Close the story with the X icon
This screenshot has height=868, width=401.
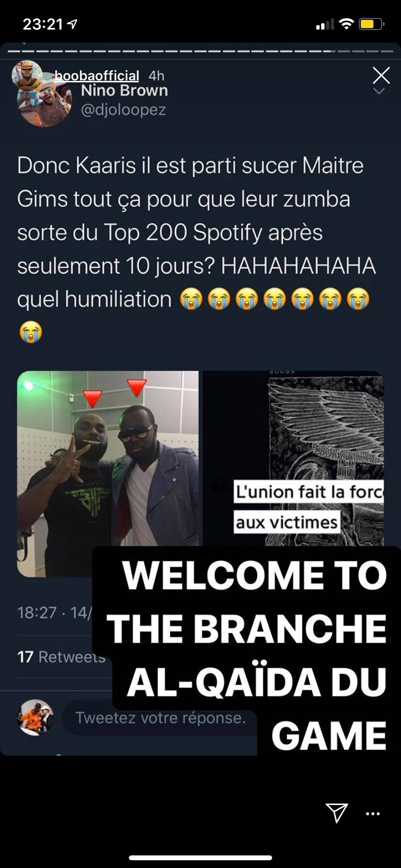tap(381, 76)
